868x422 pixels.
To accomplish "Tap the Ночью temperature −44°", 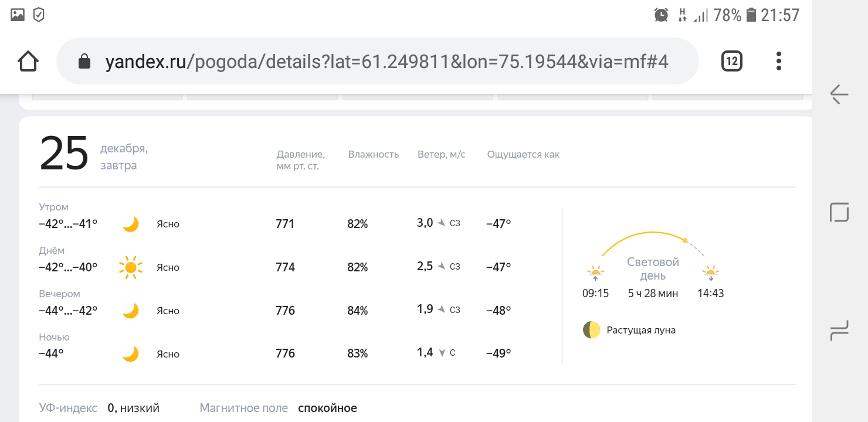I will tap(51, 354).
